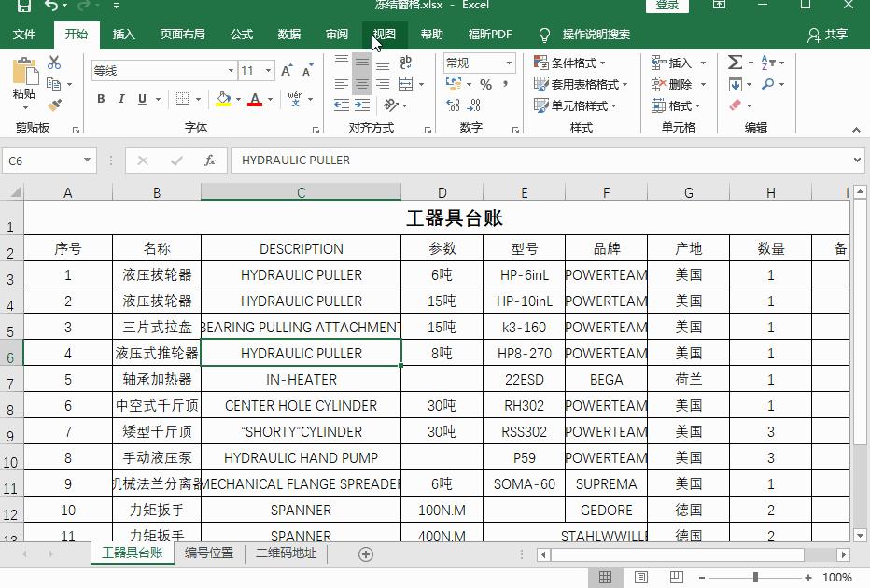The image size is (870, 588).
Task: Toggle wrap text in alignment group
Action: pyautogui.click(x=405, y=62)
